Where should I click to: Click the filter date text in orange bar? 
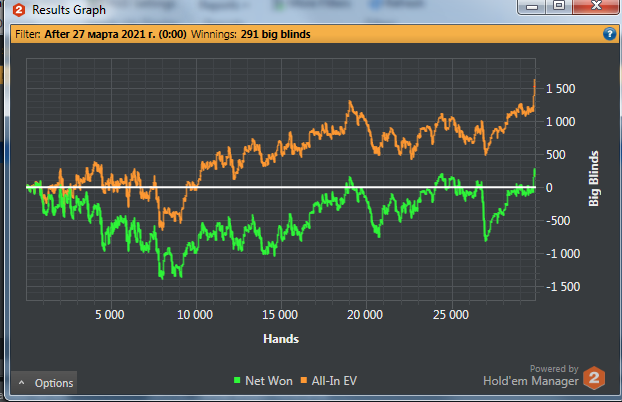click(115, 34)
